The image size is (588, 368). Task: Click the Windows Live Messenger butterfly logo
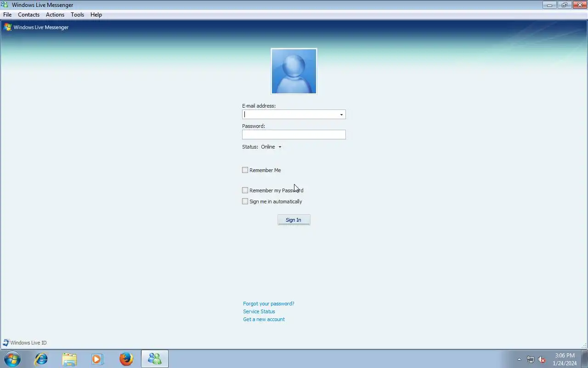7,27
